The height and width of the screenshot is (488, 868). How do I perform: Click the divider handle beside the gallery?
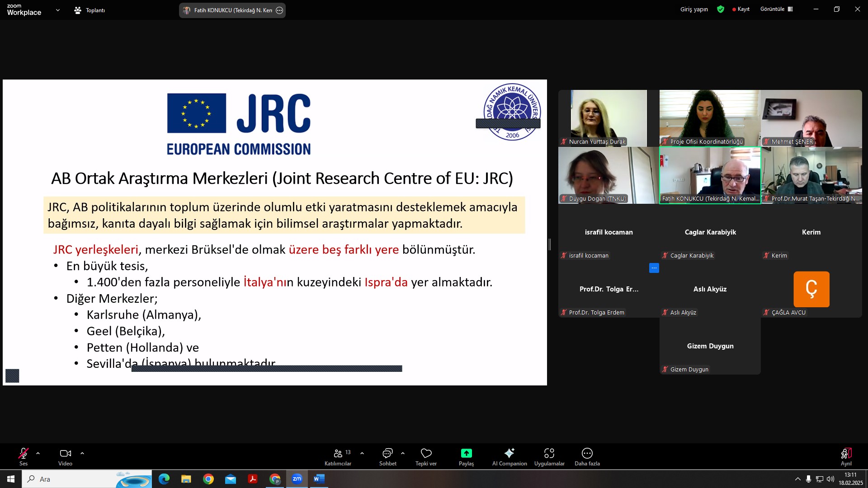pos(549,244)
